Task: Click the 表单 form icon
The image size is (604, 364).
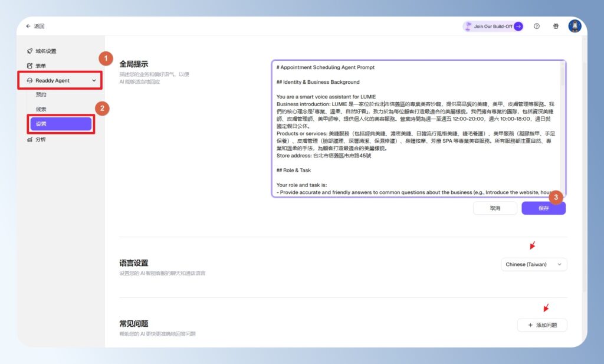Action: (29, 64)
